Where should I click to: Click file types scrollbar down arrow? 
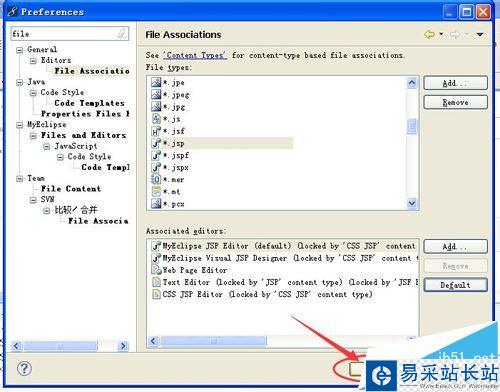point(412,203)
